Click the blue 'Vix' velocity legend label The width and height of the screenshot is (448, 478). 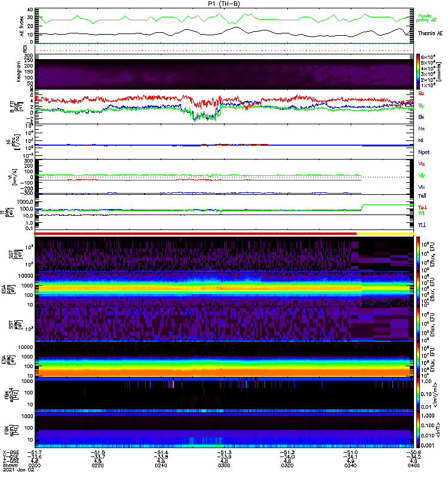(x=421, y=188)
